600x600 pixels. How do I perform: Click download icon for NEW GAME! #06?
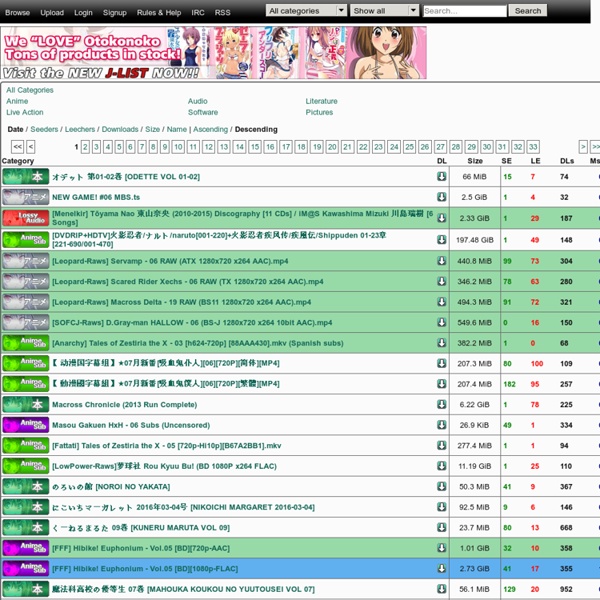click(442, 197)
